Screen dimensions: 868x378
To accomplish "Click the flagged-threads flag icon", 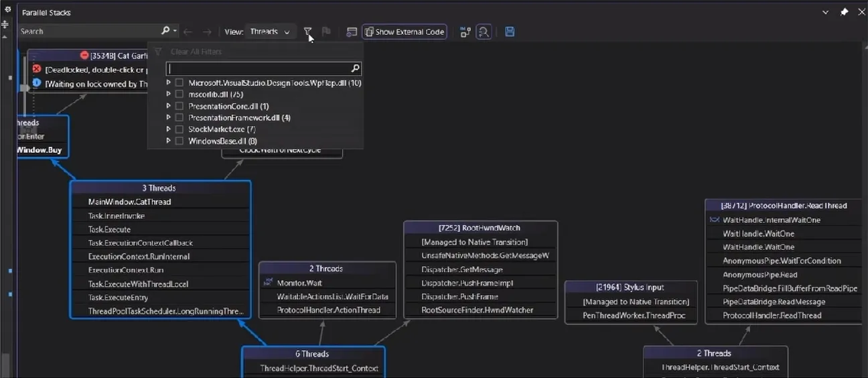I will tap(326, 31).
